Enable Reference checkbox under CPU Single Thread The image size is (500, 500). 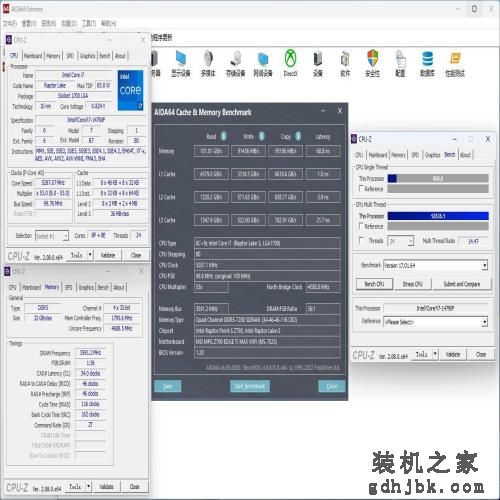click(361, 188)
